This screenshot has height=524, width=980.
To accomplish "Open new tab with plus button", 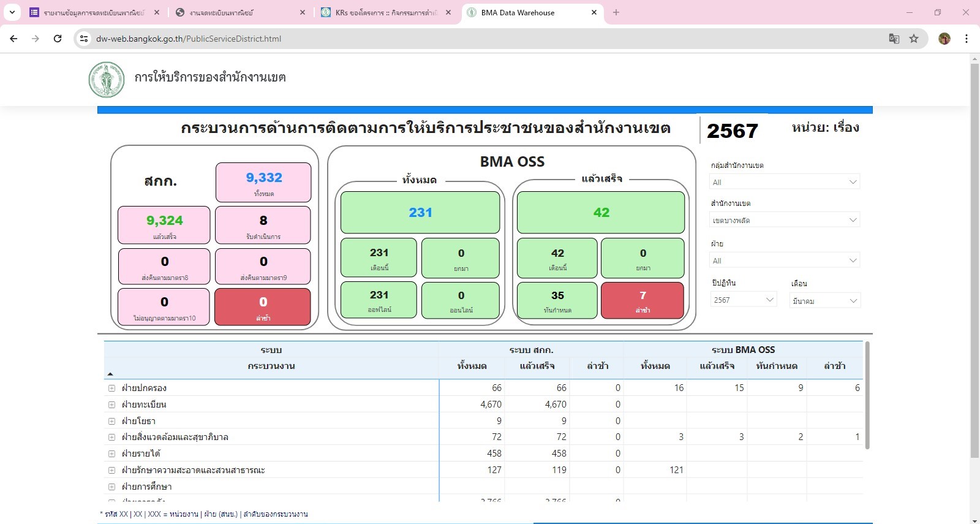I will pyautogui.click(x=616, y=12).
